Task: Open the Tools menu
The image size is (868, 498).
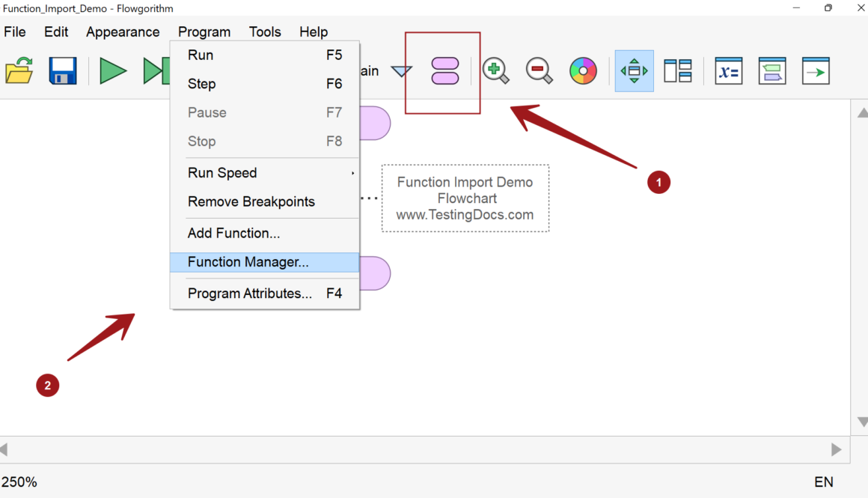Action: [x=265, y=31]
